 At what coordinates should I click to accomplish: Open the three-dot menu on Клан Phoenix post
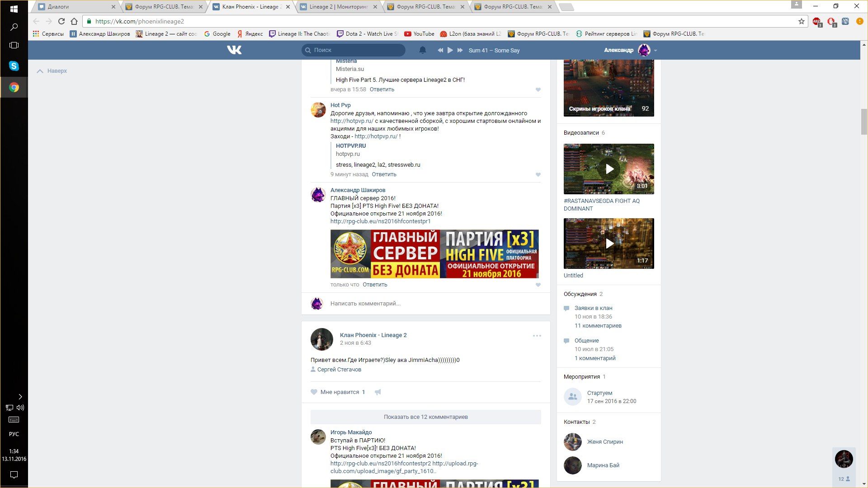537,336
